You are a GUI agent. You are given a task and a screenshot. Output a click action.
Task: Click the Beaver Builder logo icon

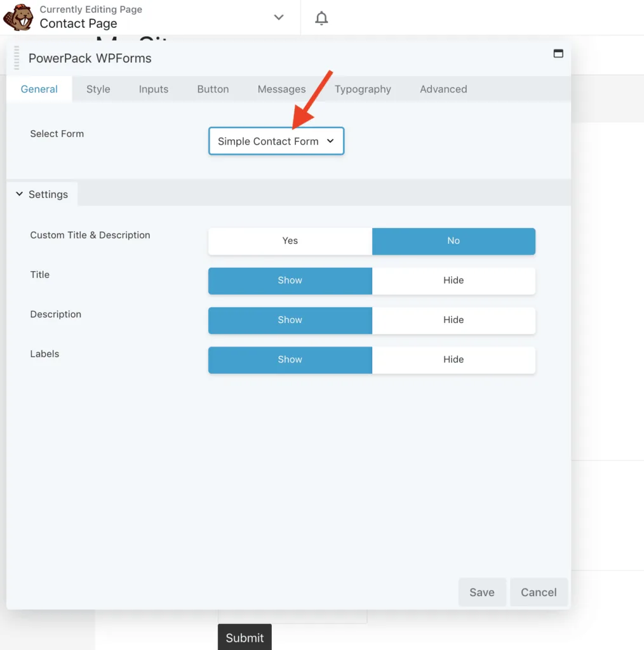[18, 17]
